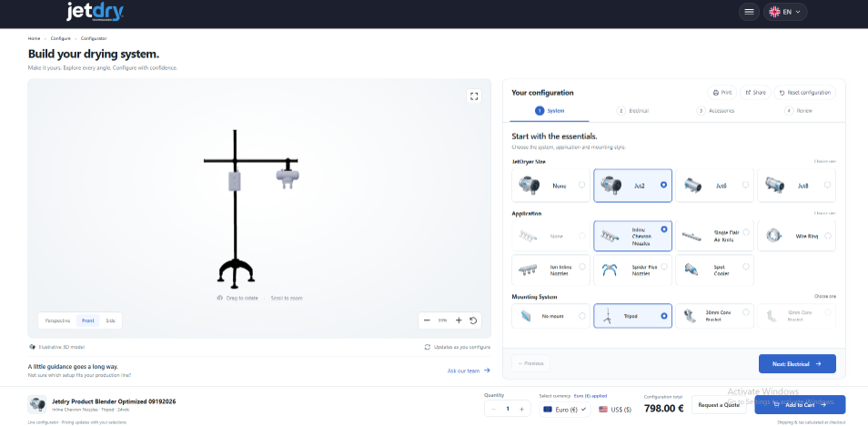Switch to Side view

(111, 320)
